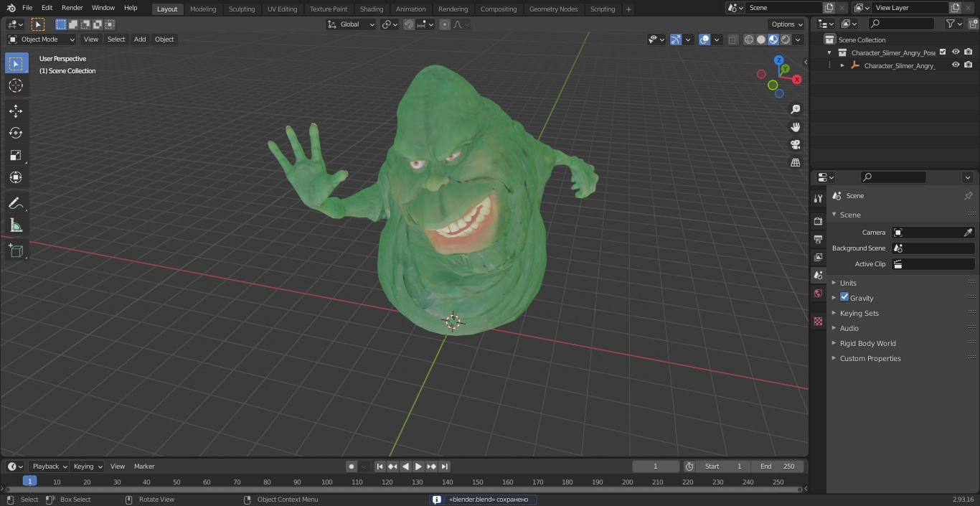Click the timeline frame 1 playhead marker
Viewport: 980px width, 506px height.
pyautogui.click(x=29, y=482)
